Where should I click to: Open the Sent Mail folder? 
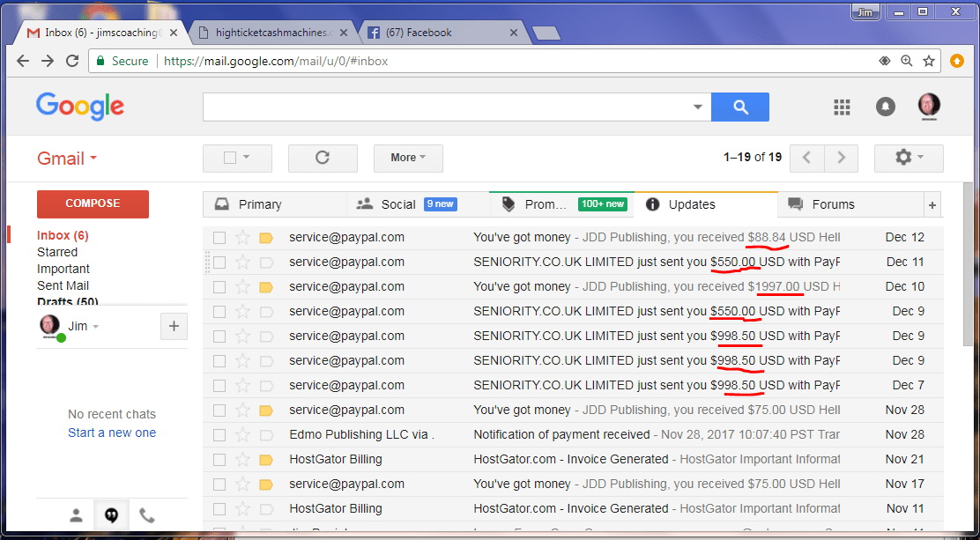[x=63, y=285]
